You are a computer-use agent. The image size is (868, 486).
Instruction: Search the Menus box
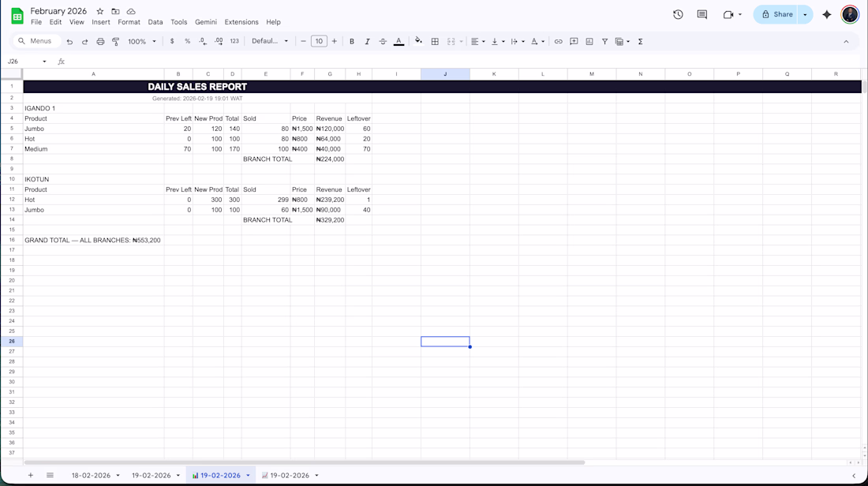pos(36,42)
